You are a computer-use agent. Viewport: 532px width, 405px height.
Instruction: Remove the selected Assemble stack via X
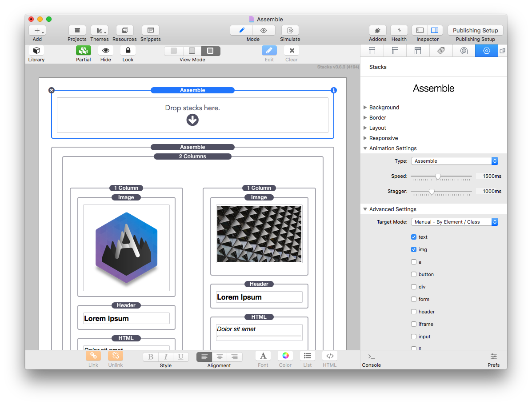[x=51, y=90]
